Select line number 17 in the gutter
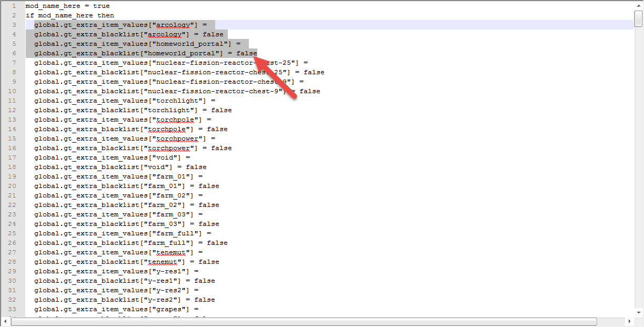Screen dimensions: 644x327 coord(12,157)
